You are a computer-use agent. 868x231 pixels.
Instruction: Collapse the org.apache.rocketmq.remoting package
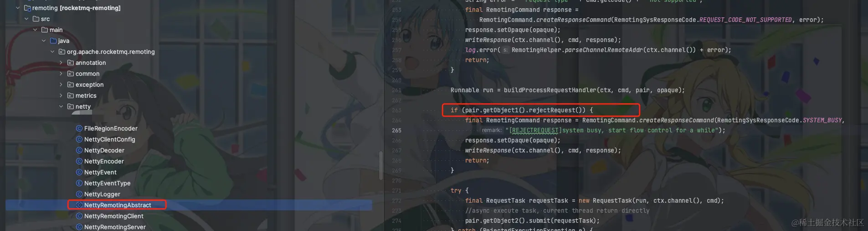click(52, 52)
